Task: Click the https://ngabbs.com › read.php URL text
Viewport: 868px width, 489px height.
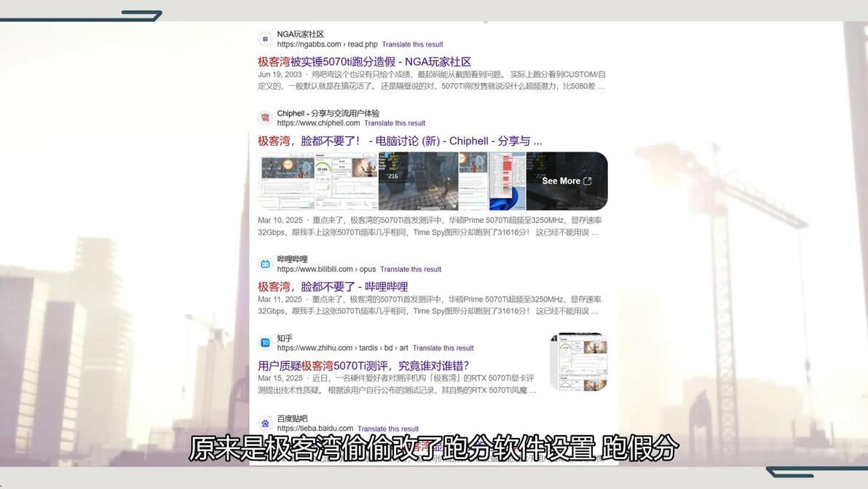Action: (x=327, y=44)
